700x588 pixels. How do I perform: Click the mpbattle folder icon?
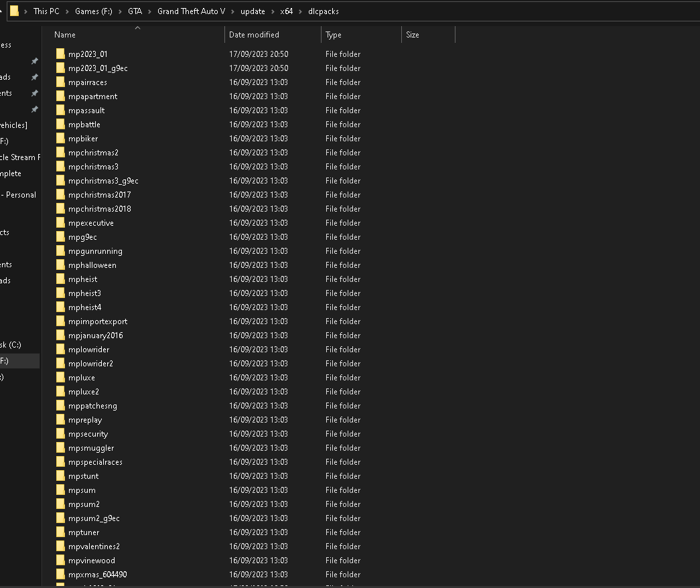click(60, 124)
